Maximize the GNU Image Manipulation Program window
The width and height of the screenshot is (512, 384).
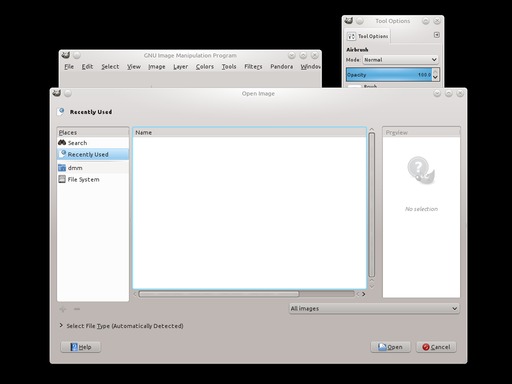(x=303, y=55)
